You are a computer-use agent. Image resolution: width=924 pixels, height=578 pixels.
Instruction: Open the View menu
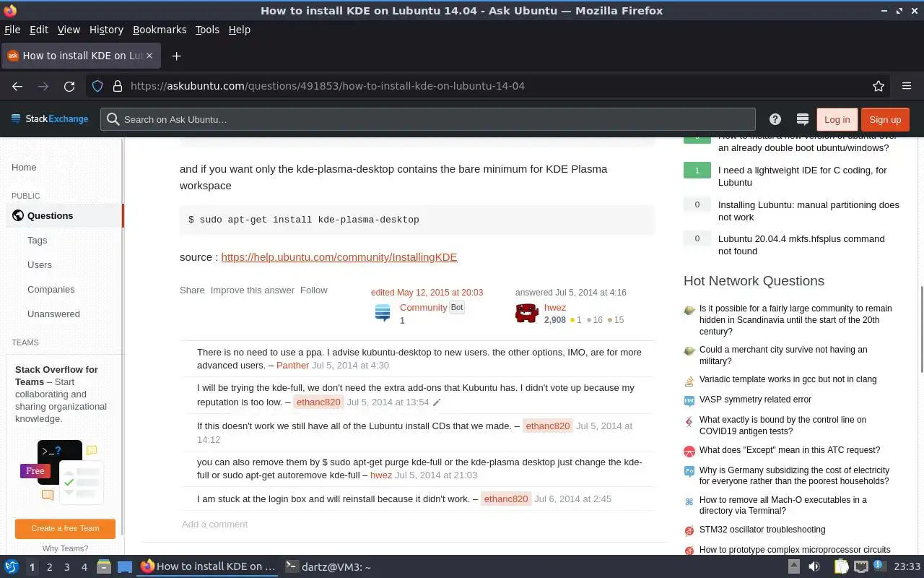pos(69,30)
